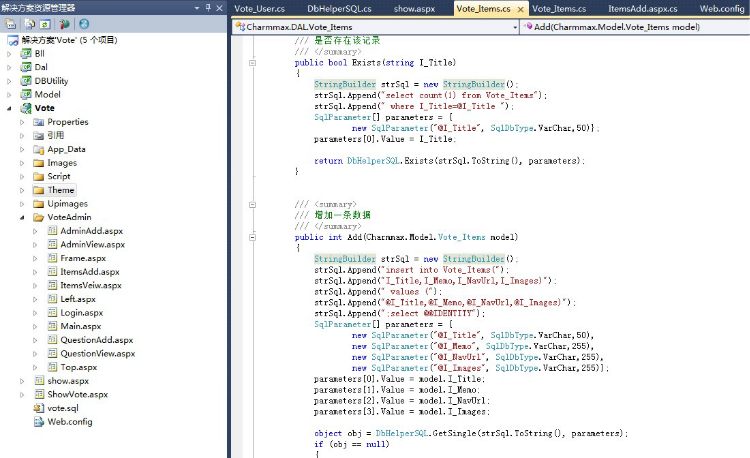Click line 'public bool Exists(string I_Title)'
750x458 pixels.
coord(375,63)
